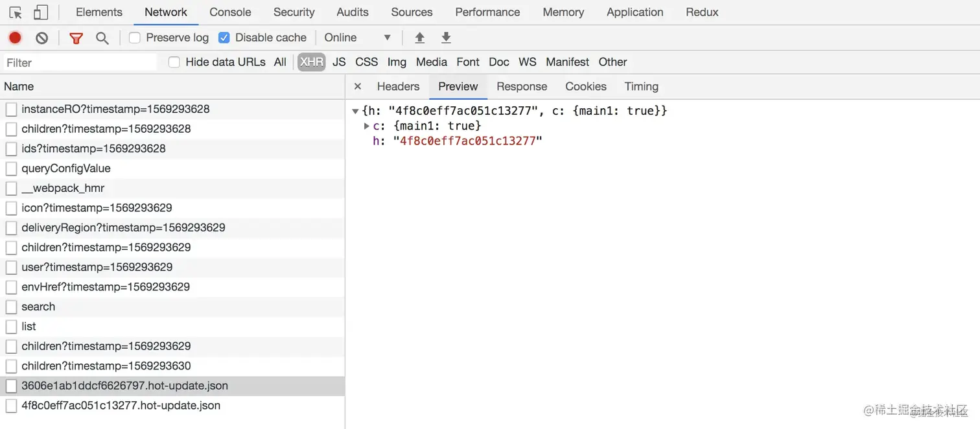Open the Timing details tab
Image resolution: width=980 pixels, height=429 pixels.
[641, 86]
